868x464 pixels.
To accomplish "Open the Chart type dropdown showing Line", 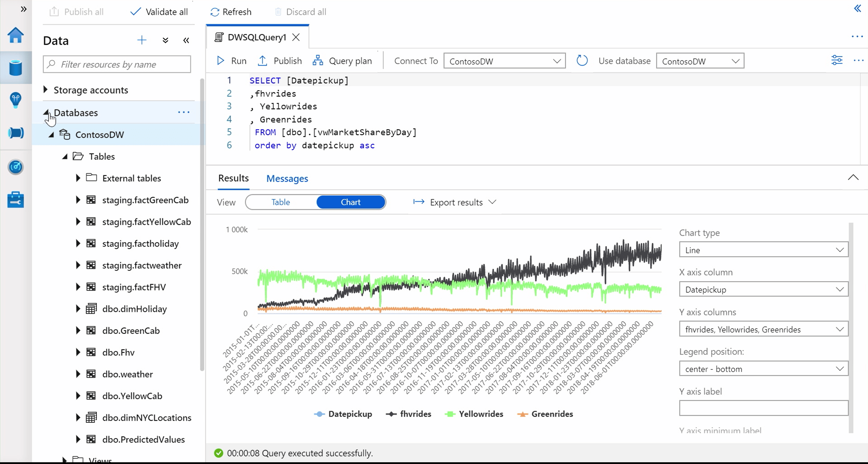I will 763,250.
